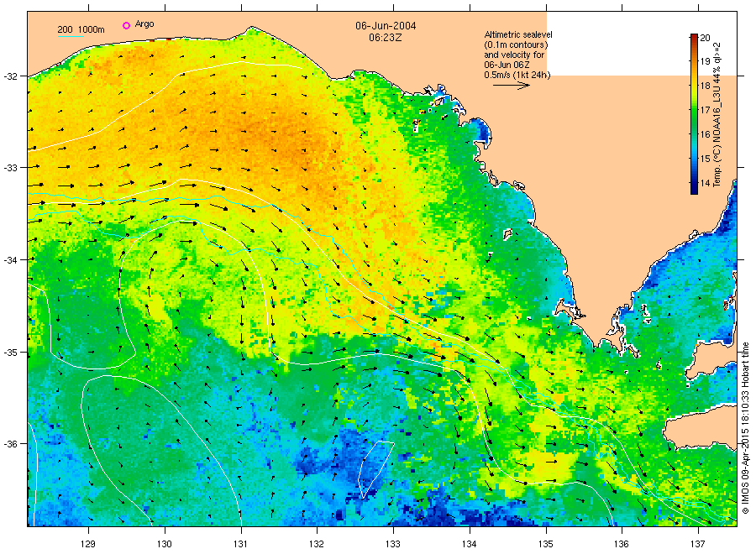This screenshot has width=756, height=554.
Task: Click the latitude label '-36'
Action: coord(9,444)
